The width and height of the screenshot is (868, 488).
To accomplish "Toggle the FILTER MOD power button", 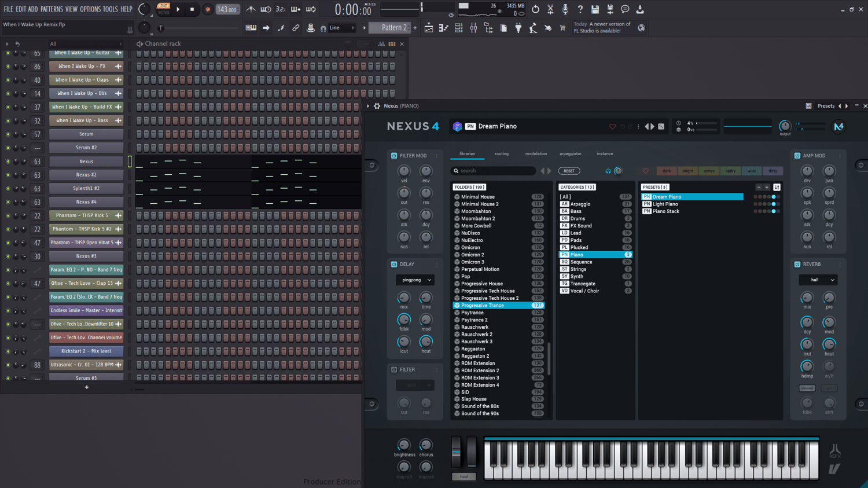I will pyautogui.click(x=394, y=156).
